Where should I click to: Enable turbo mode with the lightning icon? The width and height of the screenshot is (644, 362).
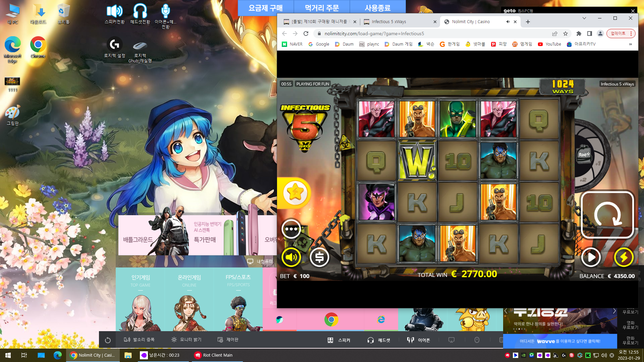click(x=624, y=257)
